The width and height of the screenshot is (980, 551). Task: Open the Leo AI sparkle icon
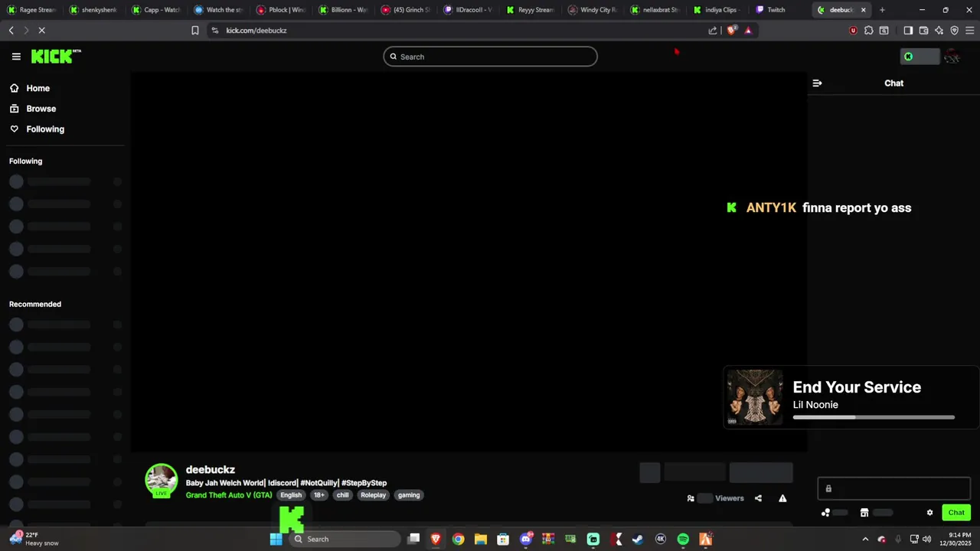click(x=939, y=31)
